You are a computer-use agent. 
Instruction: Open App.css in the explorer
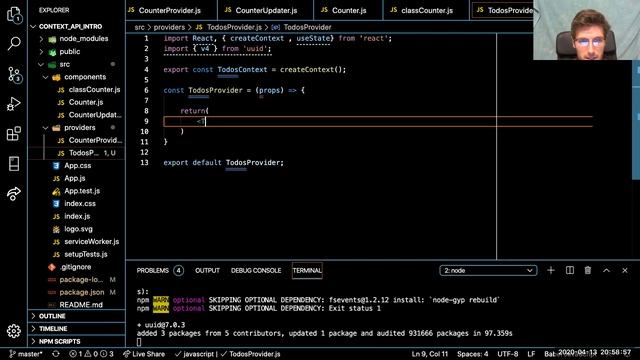point(77,166)
